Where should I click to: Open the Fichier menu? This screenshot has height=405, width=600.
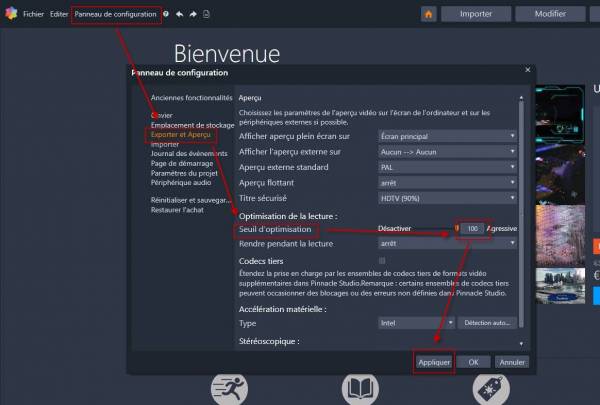[x=33, y=15]
